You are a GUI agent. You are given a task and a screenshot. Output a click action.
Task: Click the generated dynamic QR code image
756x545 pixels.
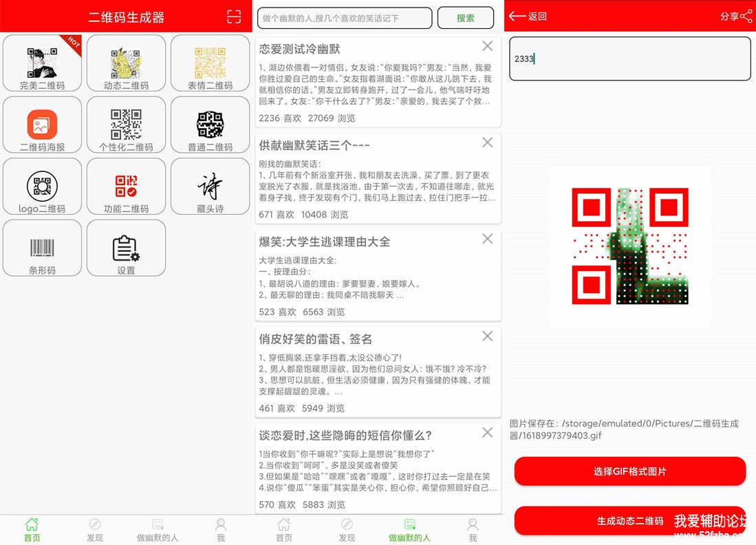tap(629, 246)
